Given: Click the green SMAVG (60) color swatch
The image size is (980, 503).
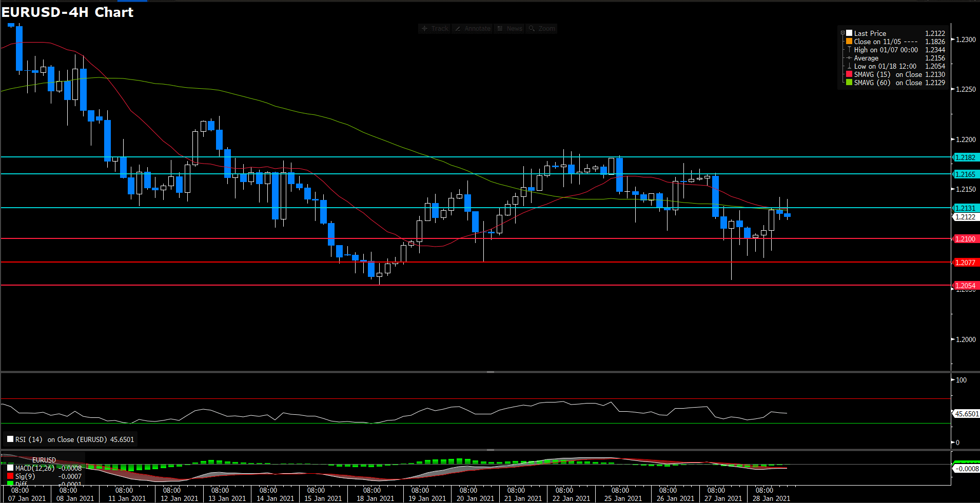Looking at the screenshot, I should [x=849, y=83].
